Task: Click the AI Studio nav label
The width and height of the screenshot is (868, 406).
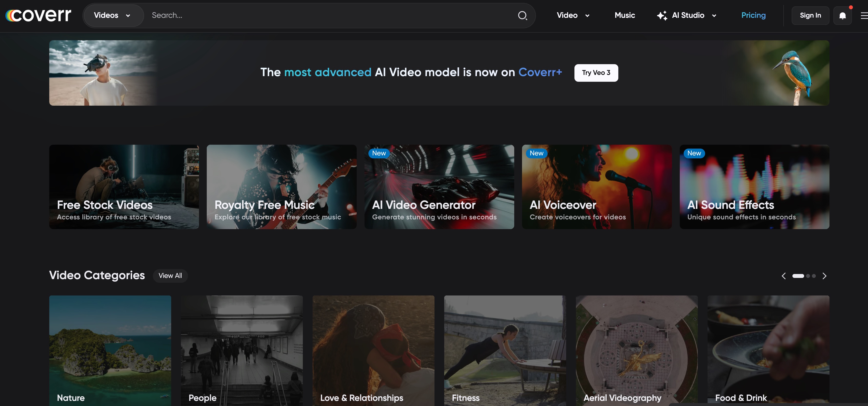Action: coord(688,15)
